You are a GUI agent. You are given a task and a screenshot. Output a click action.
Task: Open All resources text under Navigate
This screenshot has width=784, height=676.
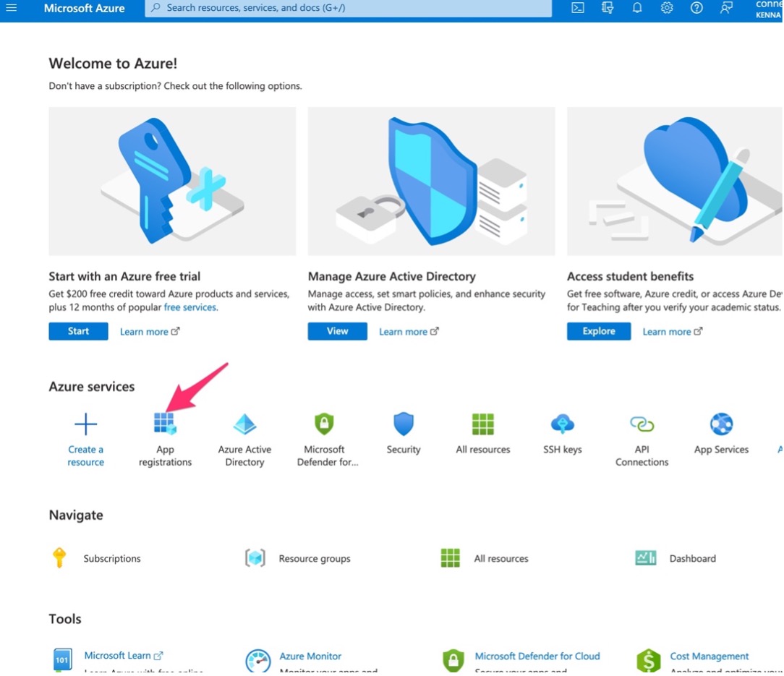(x=501, y=558)
